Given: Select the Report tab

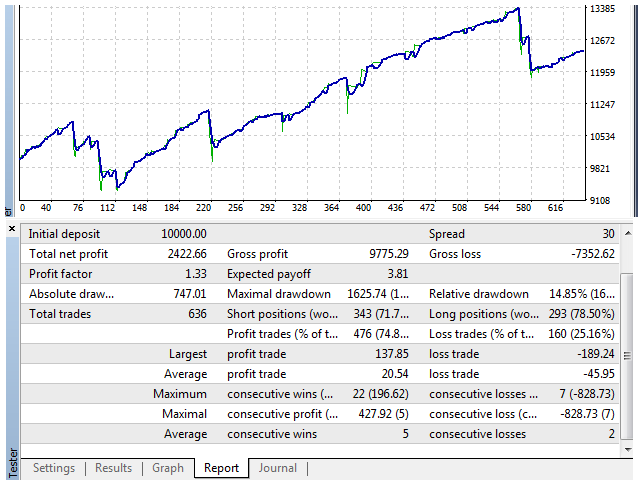Looking at the screenshot, I should 221,468.
